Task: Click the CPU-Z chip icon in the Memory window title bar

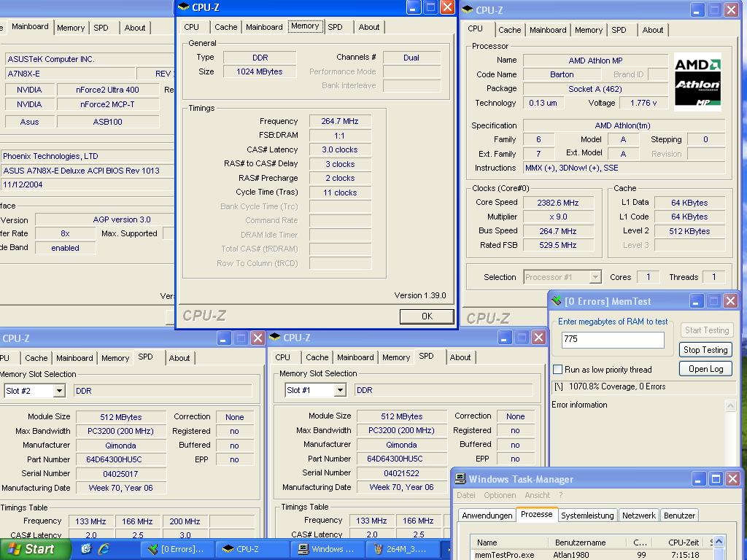Action: (x=183, y=7)
